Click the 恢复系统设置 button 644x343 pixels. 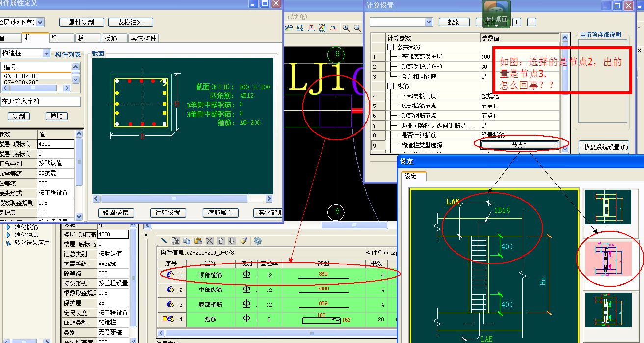[x=603, y=147]
